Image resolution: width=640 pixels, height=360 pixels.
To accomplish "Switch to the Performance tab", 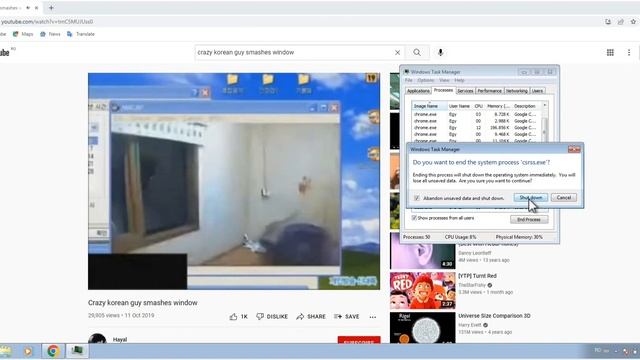I will (x=489, y=91).
